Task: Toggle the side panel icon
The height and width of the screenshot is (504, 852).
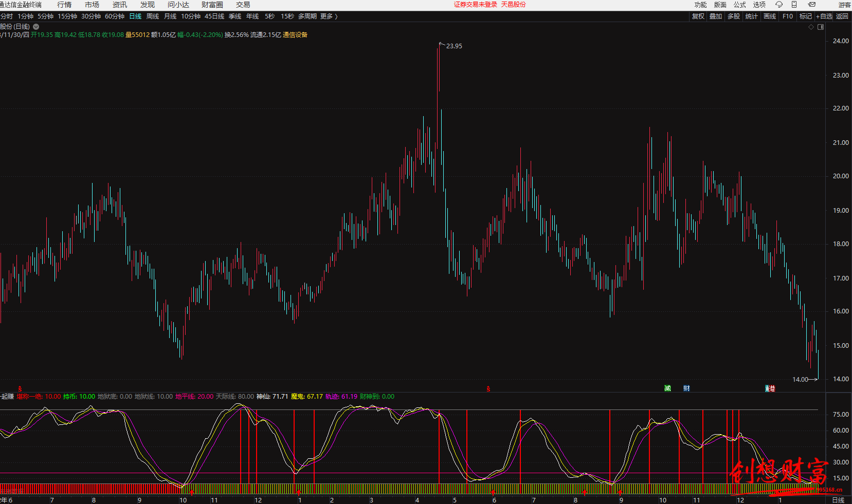Action: click(x=821, y=27)
